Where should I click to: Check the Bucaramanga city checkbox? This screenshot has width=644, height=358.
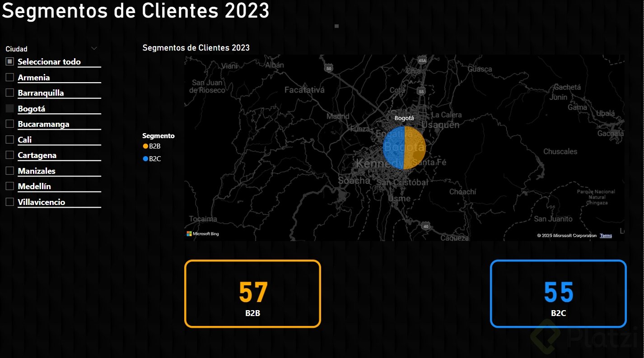[x=9, y=124]
